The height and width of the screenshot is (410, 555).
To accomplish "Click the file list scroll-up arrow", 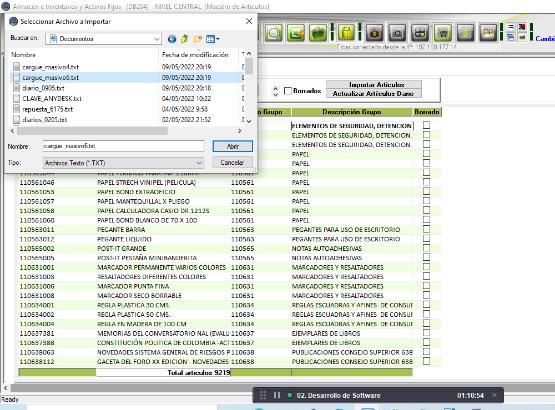I will [249, 54].
